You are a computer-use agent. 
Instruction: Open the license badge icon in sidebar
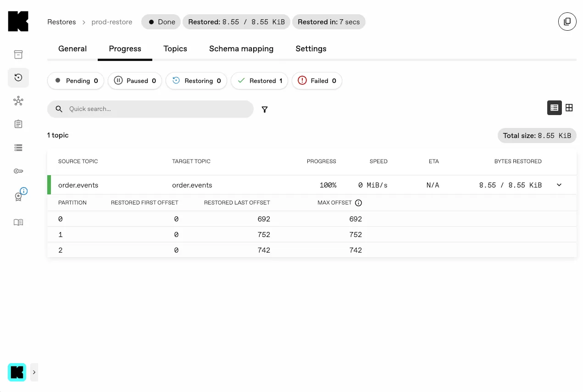click(x=18, y=197)
